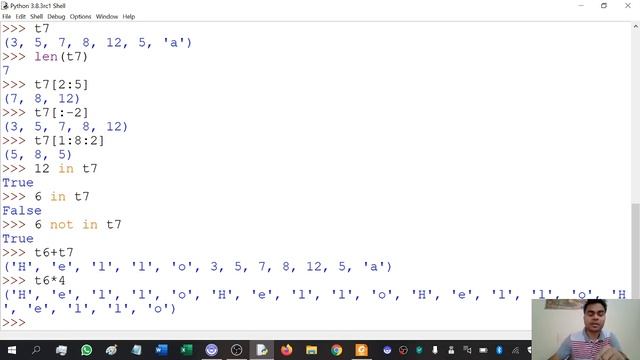Open the Help menu
The height and width of the screenshot is (360, 640).
(129, 17)
